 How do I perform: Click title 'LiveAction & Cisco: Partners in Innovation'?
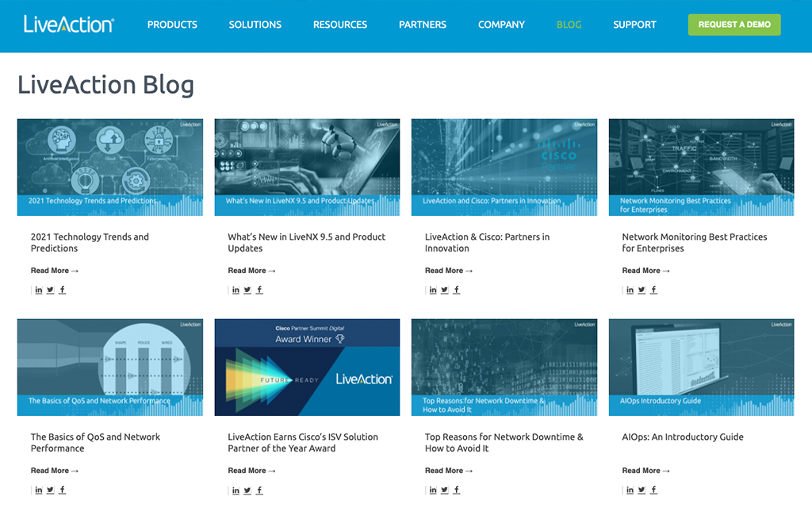(488, 242)
